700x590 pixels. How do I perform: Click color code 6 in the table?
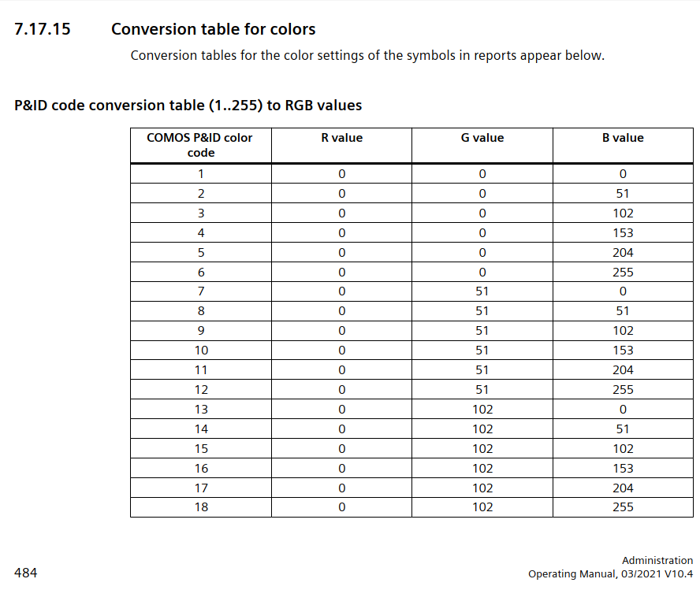pos(201,272)
